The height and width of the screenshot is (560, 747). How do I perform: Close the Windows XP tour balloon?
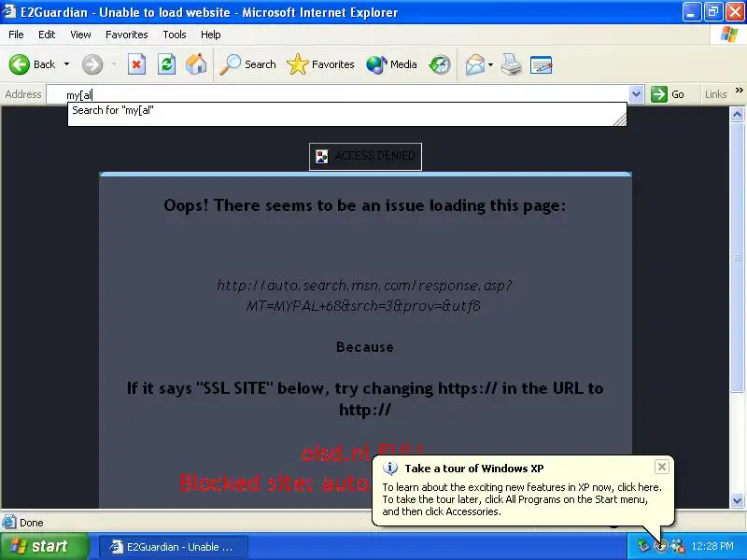(x=662, y=467)
